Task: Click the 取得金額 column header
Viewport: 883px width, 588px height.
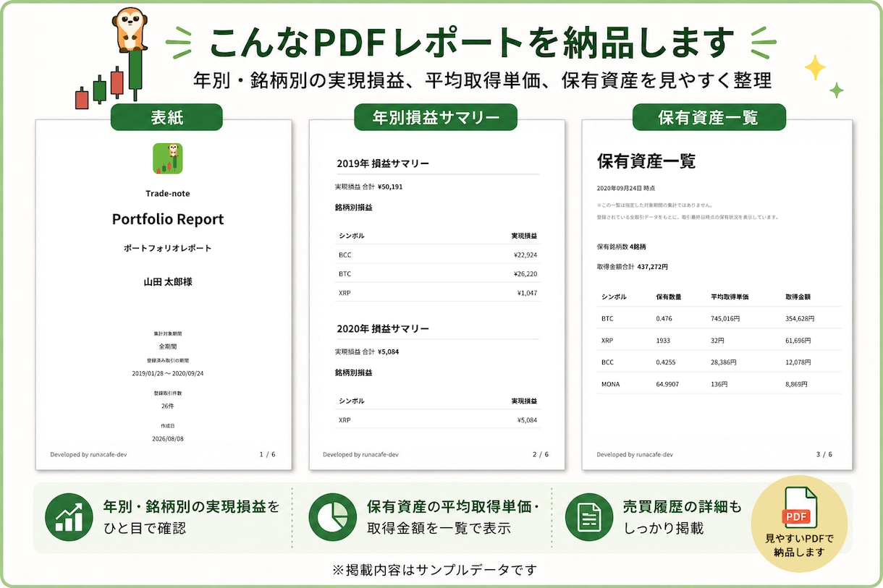Action: pyautogui.click(x=798, y=297)
